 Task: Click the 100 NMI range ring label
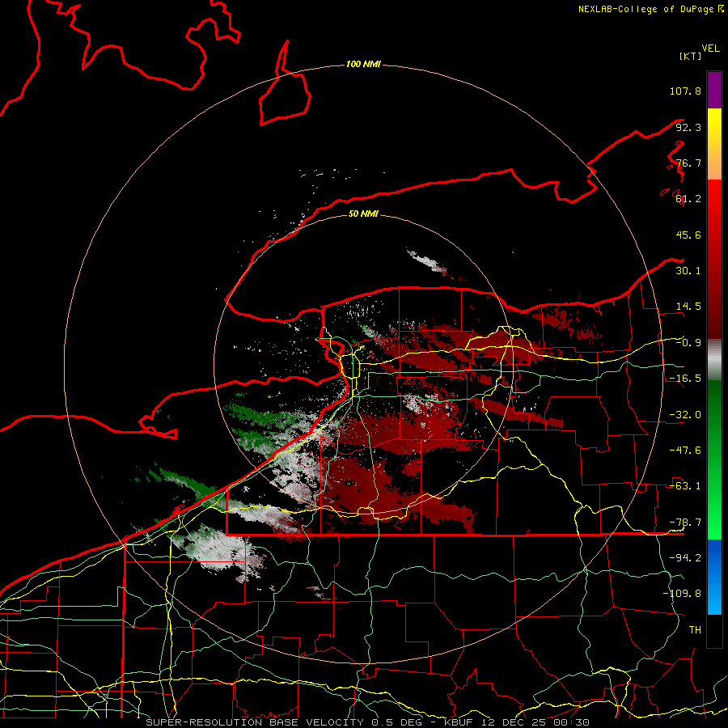click(363, 64)
